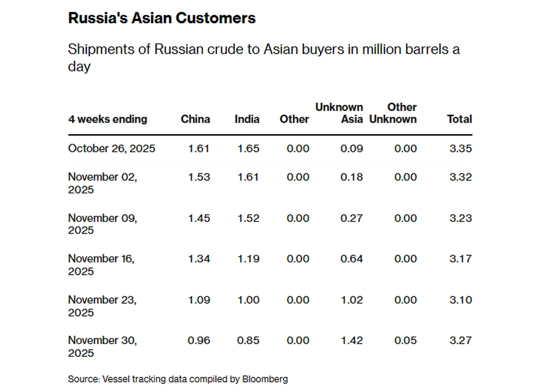Click the Other Unknown value 0.05
Image resolution: width=543 pixels, height=392 pixels.
pyautogui.click(x=406, y=341)
